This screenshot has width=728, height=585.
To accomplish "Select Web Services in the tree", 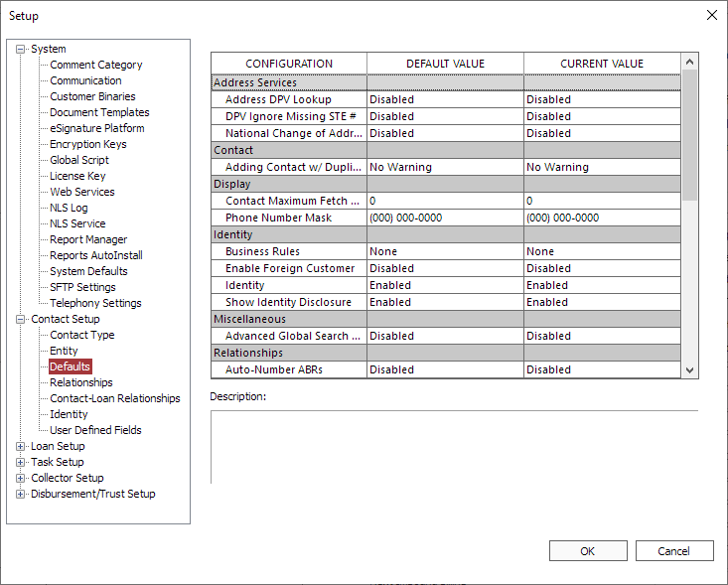I will click(82, 192).
